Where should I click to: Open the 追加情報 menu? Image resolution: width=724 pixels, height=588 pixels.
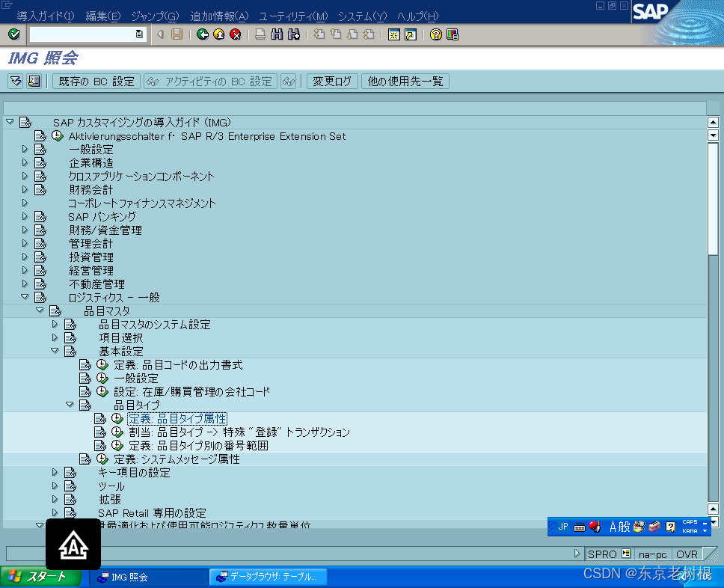[219, 16]
